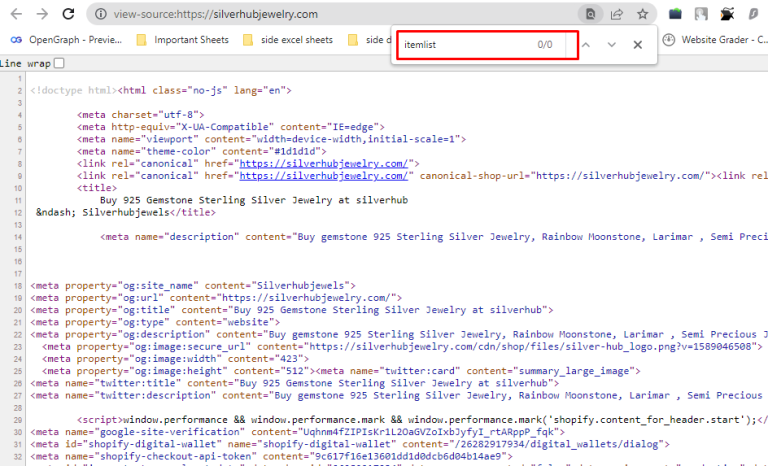Click the doctype html line
The height and width of the screenshot is (466, 768).
161,90
